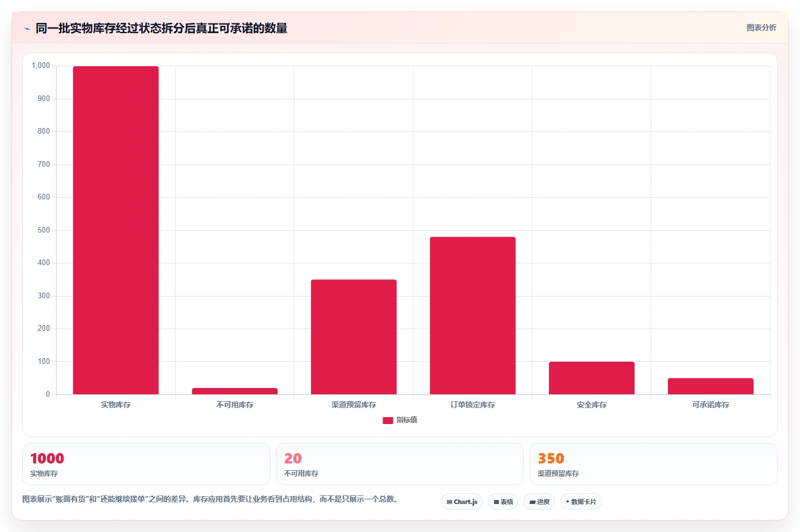800x532 pixels.
Task: Click the 不可用库存 bar in the chart
Action: 234,391
